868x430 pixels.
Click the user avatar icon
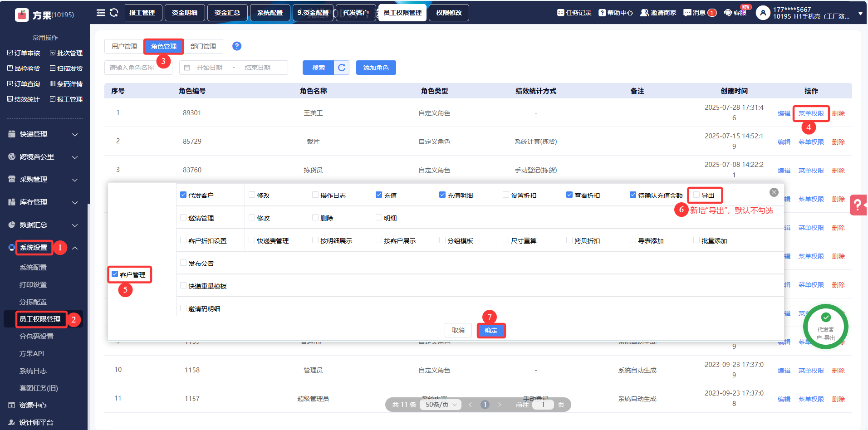[763, 13]
